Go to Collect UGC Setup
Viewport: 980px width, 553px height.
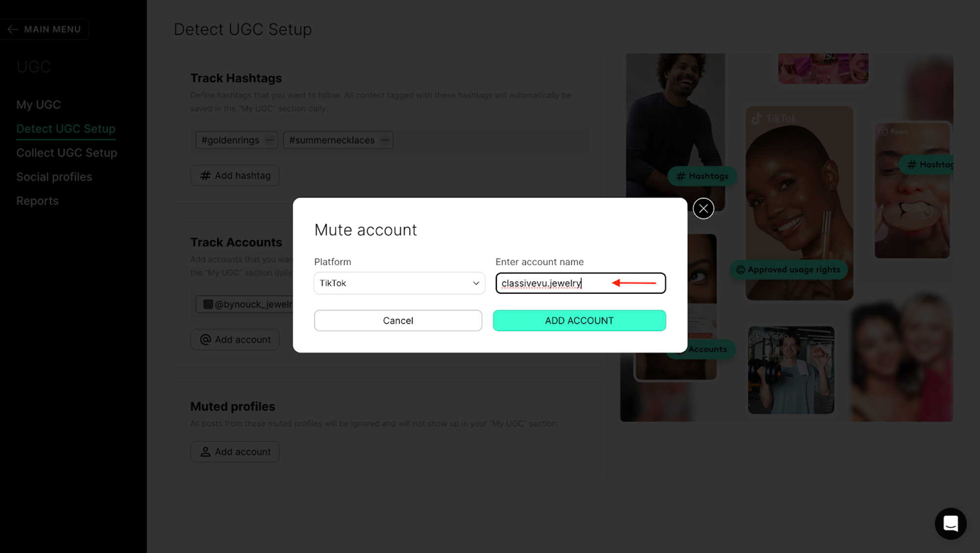[67, 153]
